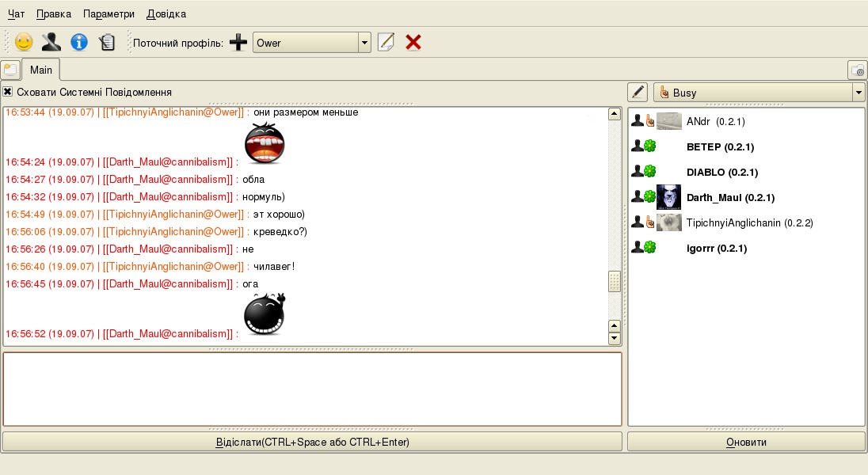Open the blue info icon
868x475 pixels.
pyautogui.click(x=78, y=42)
